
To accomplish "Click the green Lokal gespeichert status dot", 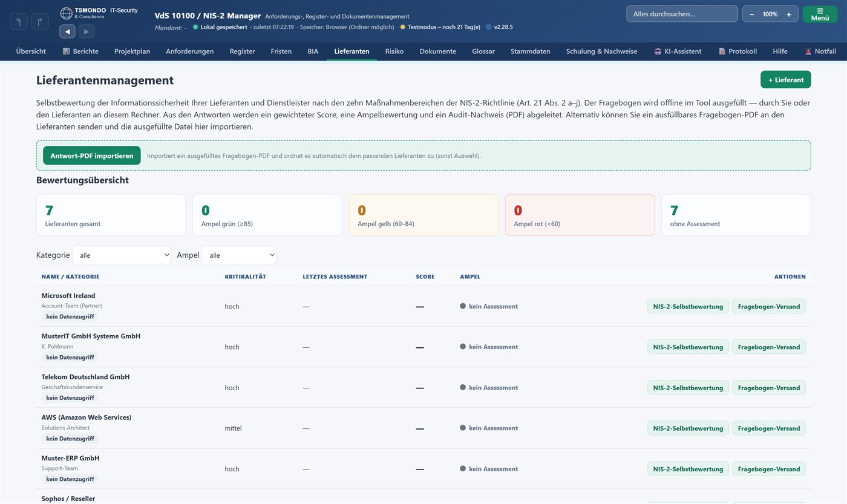I will [195, 27].
